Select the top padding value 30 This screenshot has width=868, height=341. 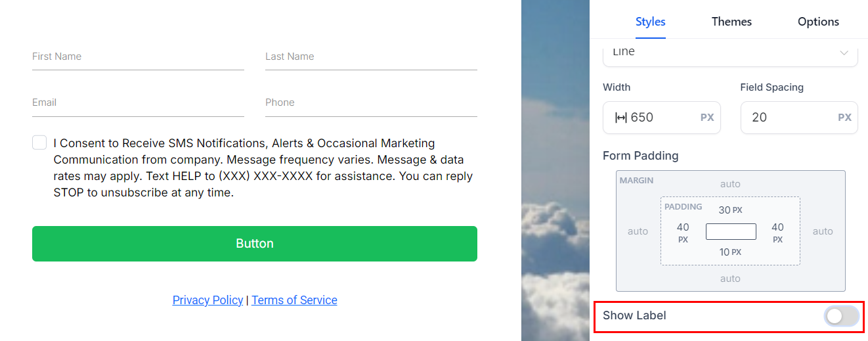[x=725, y=210]
